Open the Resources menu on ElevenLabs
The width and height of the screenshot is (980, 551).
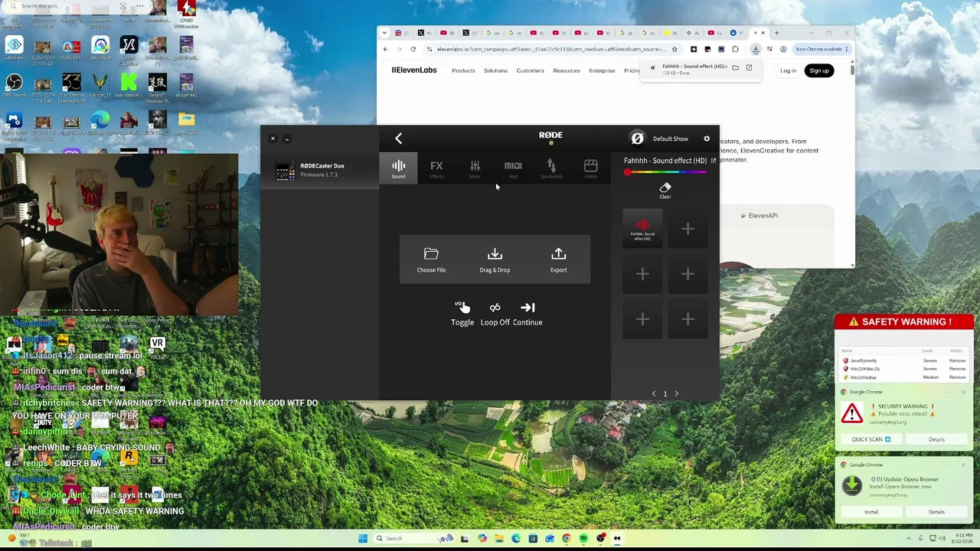click(x=567, y=70)
